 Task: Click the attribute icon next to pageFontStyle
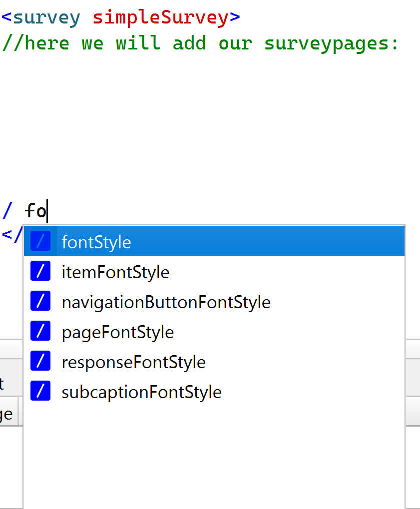click(x=40, y=332)
